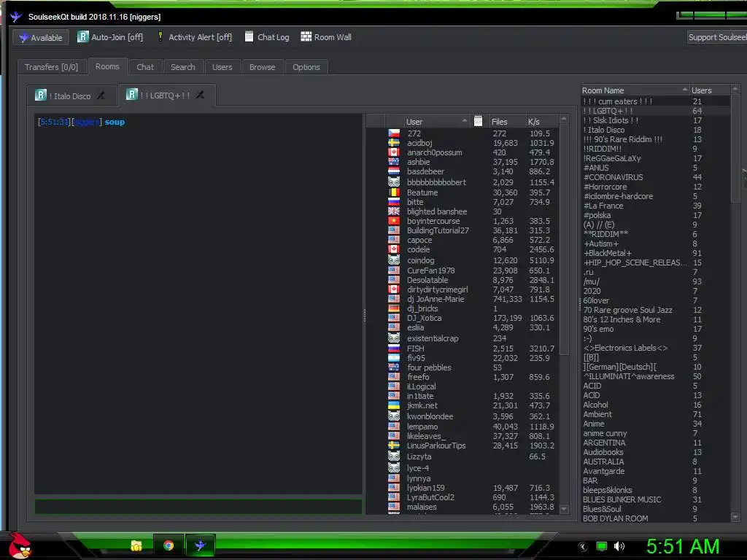Click owl icon next to Lizzyta
Image resolution: width=747 pixels, height=560 pixels.
394,456
